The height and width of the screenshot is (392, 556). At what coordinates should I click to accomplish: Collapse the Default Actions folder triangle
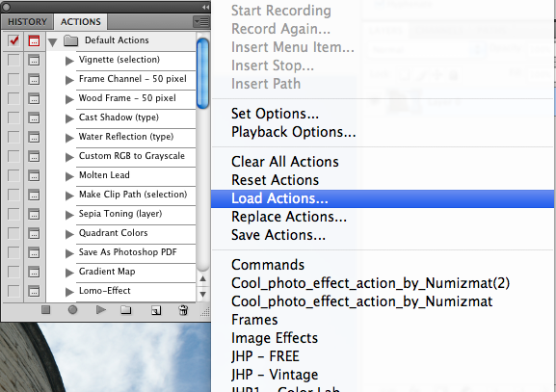coord(53,42)
